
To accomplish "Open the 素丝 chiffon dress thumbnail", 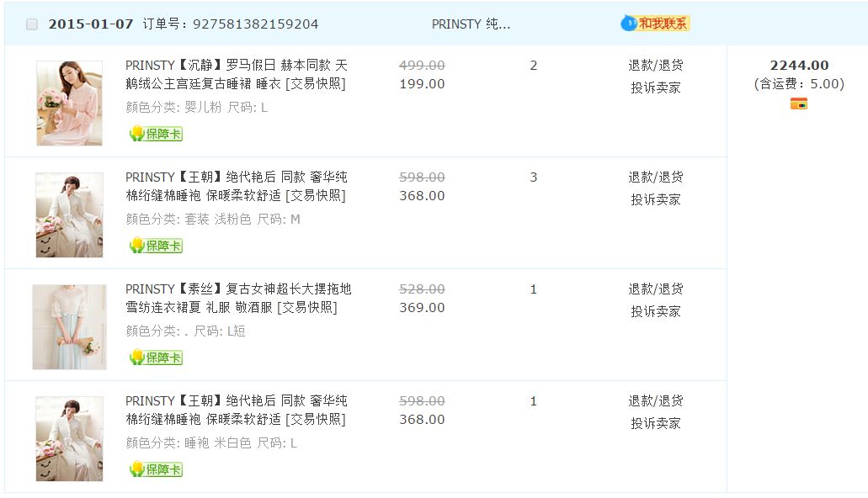I will pos(69,326).
